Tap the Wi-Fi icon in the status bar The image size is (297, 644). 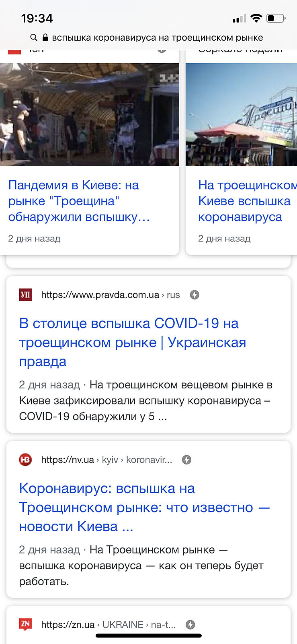[x=256, y=18]
